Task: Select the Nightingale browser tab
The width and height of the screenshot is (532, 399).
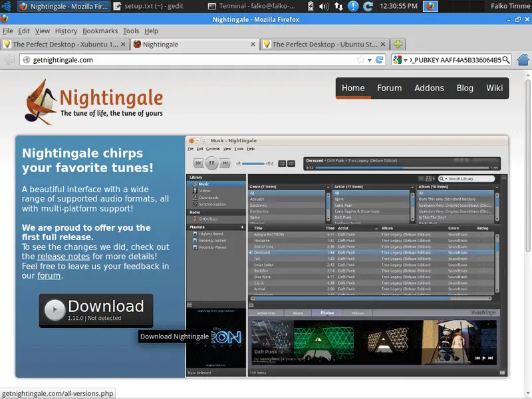Action: coord(195,44)
